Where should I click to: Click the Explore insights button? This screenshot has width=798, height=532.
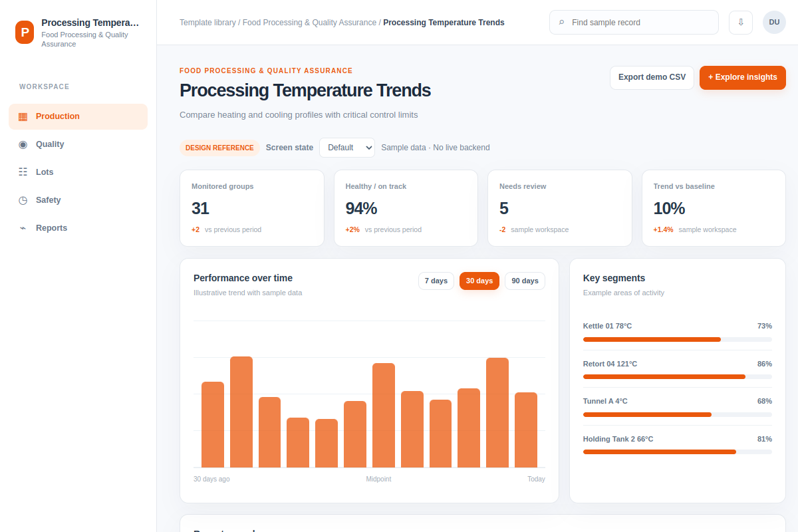tap(743, 77)
